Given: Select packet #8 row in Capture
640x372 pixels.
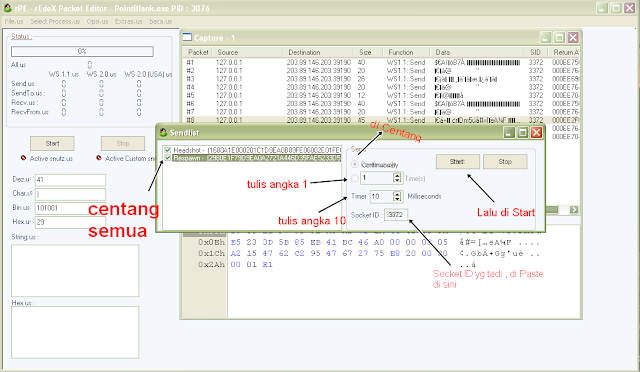Looking at the screenshot, I should pos(382,120).
